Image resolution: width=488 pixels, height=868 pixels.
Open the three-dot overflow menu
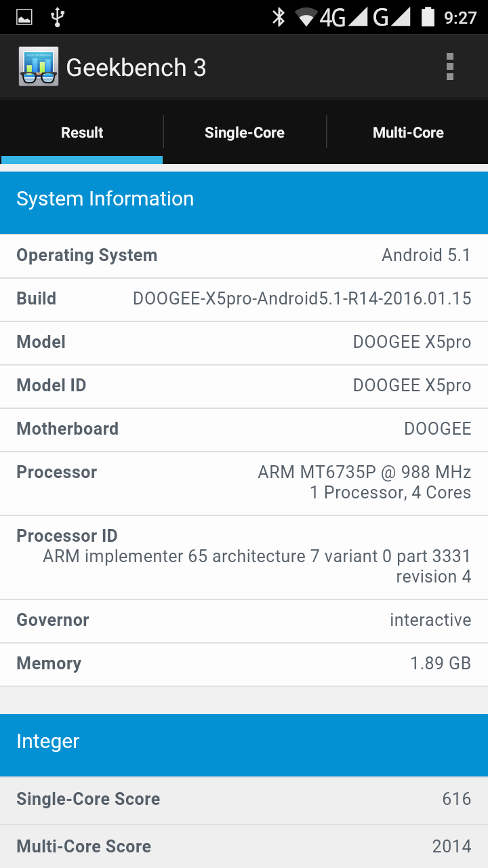pos(449,67)
